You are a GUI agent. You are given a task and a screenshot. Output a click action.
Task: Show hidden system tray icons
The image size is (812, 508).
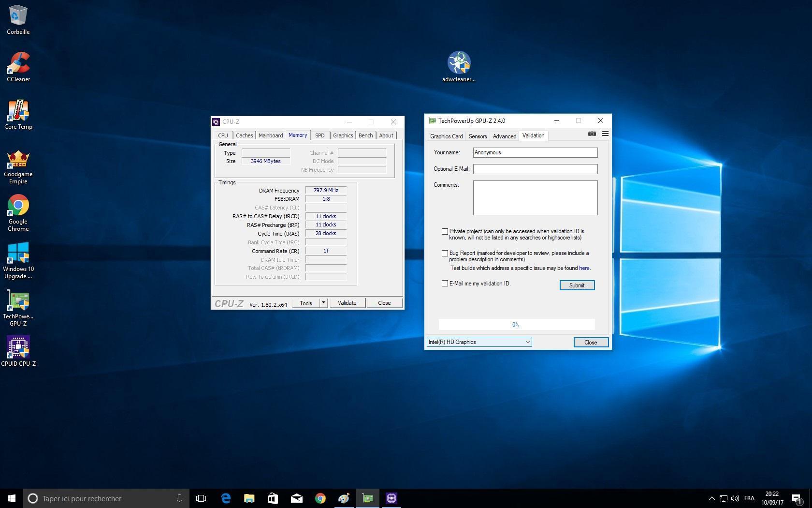(711, 498)
